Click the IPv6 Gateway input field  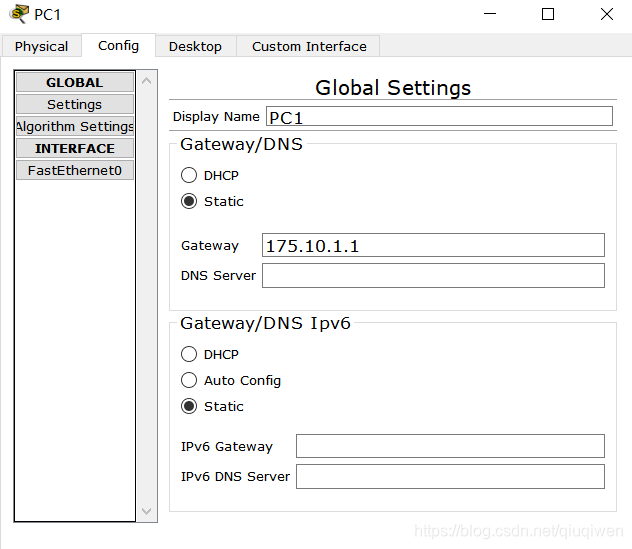click(450, 446)
